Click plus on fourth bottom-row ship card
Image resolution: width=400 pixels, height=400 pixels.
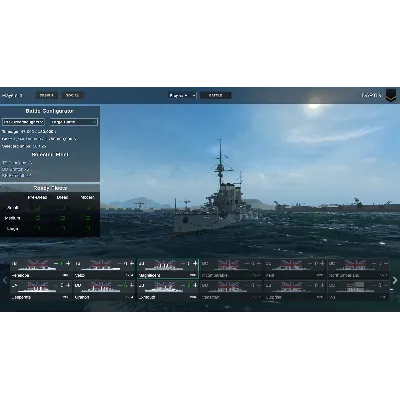pos(259,285)
